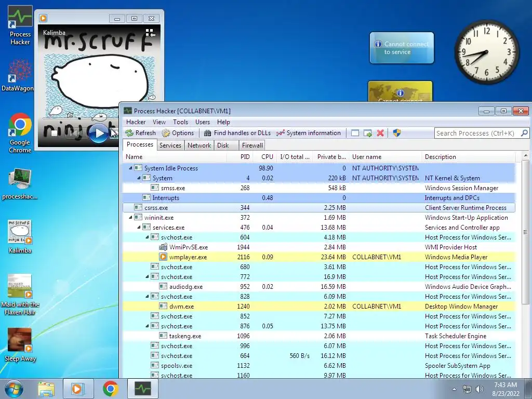Viewport: 532px width, 399px height.
Task: Switch to the Network tab
Action: (199, 145)
